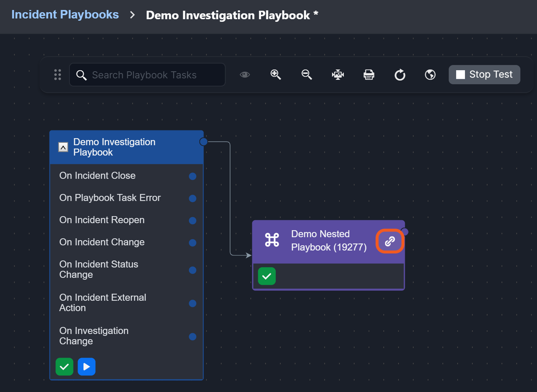Click the fit-to-screen icon in toolbar

338,75
